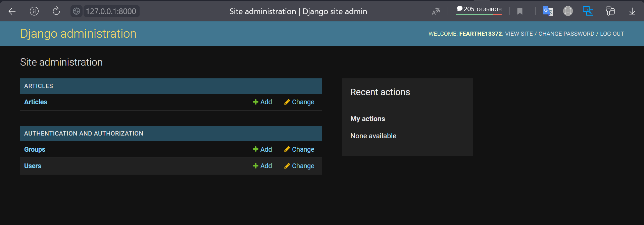Click the browser page title text
Viewport: 644px width, 225px height.
[x=298, y=11]
